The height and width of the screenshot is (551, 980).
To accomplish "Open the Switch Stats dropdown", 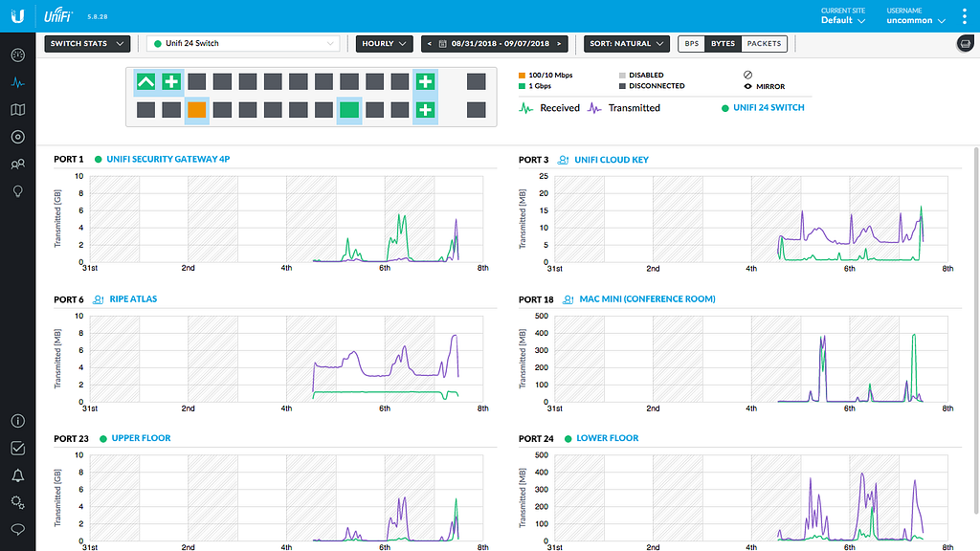I will (87, 44).
